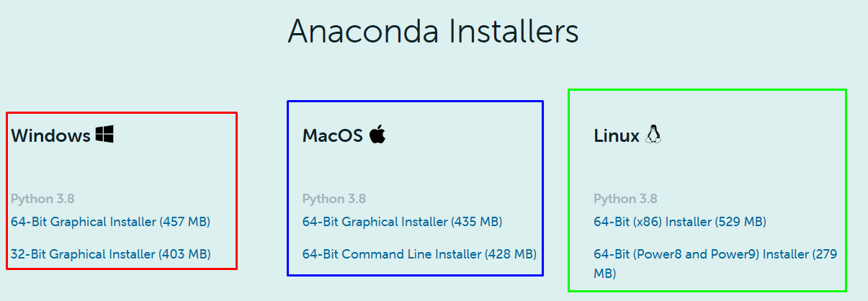Click the Linux penguin icon
This screenshot has height=301, width=868.
(x=653, y=135)
